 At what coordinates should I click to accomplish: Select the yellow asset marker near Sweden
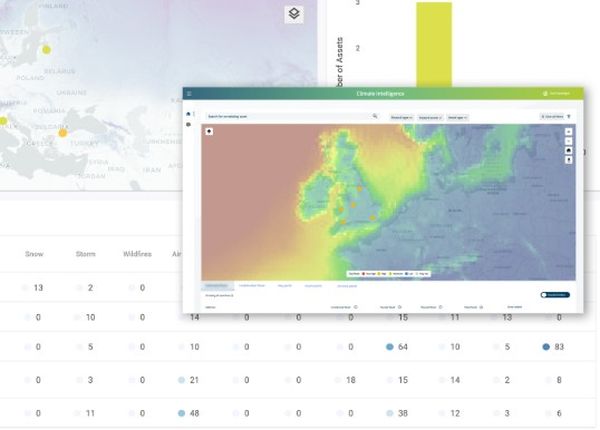(x=46, y=49)
